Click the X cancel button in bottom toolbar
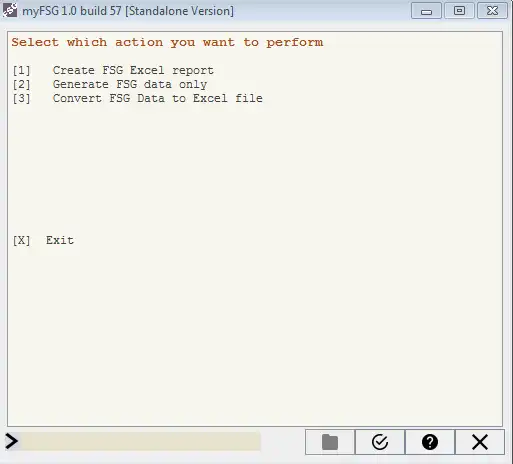The width and height of the screenshot is (513, 464). pyautogui.click(x=480, y=442)
